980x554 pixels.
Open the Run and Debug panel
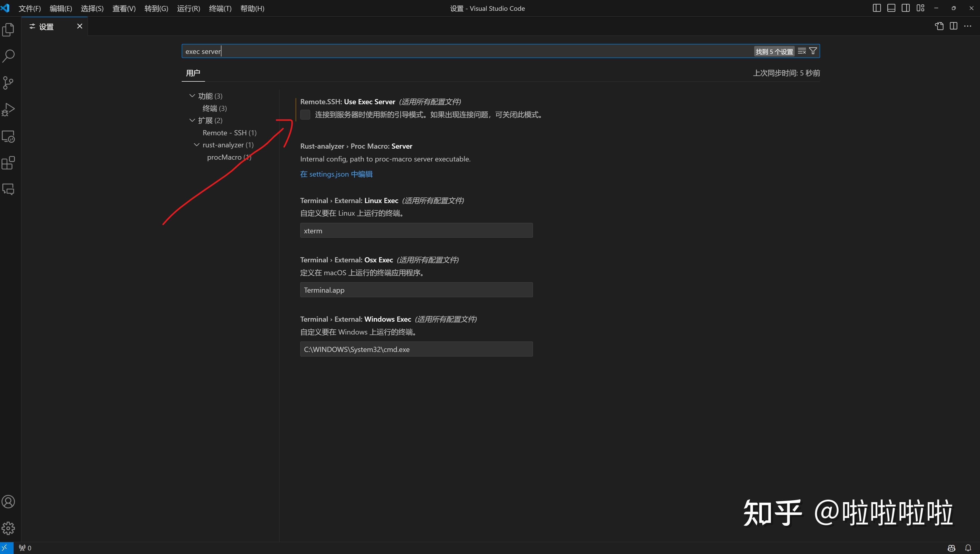pos(8,109)
